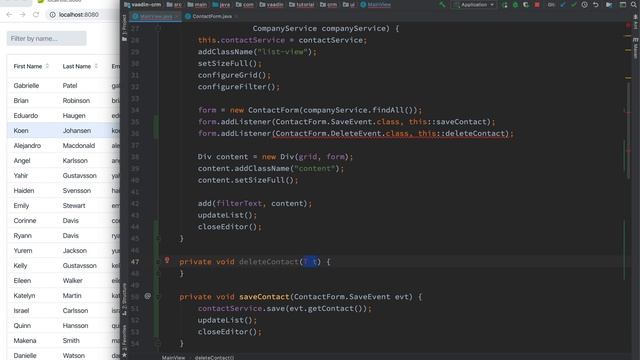Select the Israel Carlsson row
The height and width of the screenshot is (360, 640).
(63, 311)
